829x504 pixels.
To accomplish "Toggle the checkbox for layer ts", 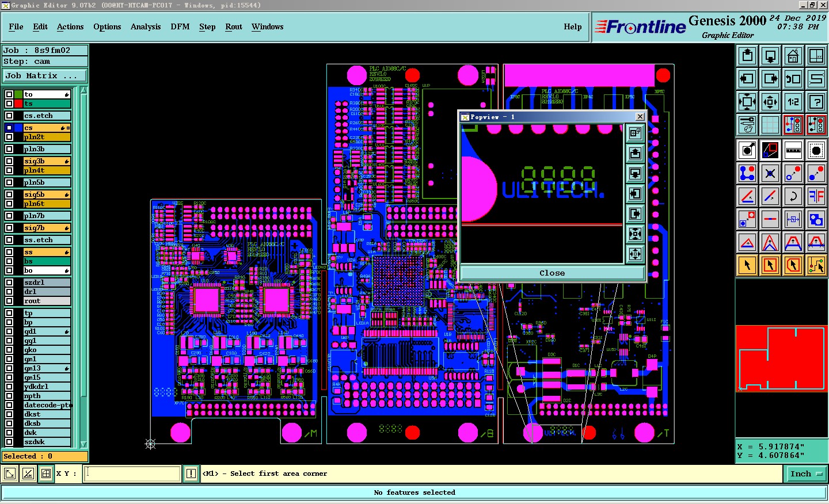I will point(9,104).
